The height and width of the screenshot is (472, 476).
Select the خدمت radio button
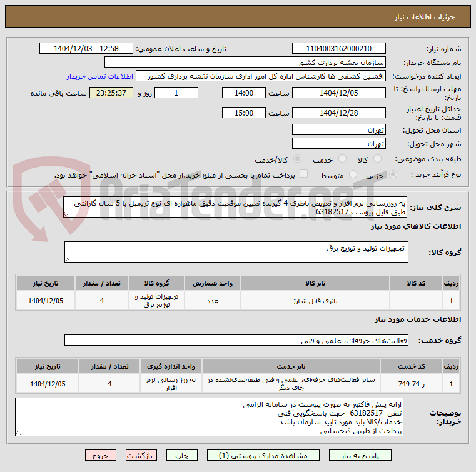pos(342,159)
